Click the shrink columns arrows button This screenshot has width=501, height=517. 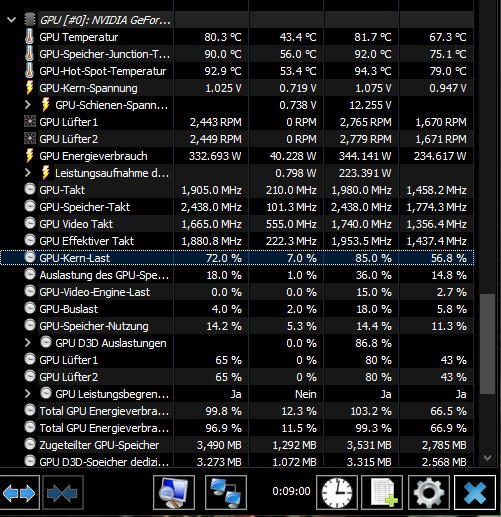click(x=63, y=493)
